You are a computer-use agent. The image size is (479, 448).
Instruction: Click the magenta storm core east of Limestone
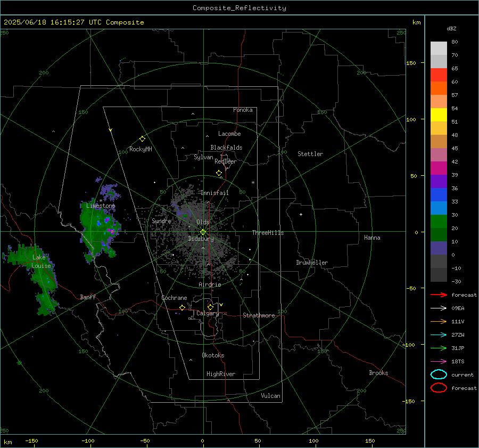112,232
